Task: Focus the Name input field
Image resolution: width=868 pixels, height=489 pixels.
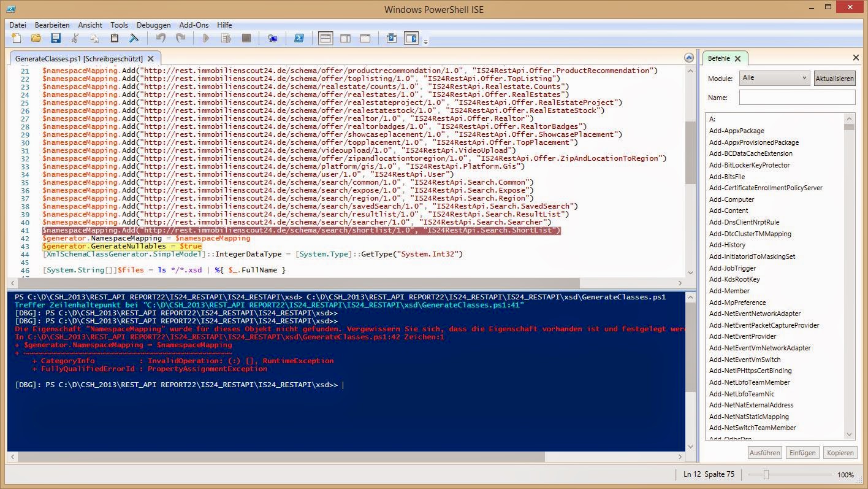Action: click(797, 98)
